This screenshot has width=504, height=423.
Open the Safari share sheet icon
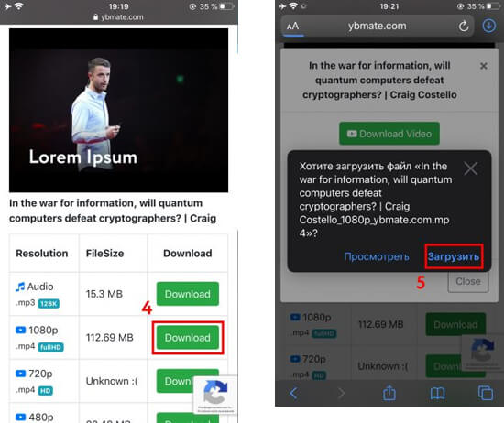pyautogui.click(x=389, y=393)
